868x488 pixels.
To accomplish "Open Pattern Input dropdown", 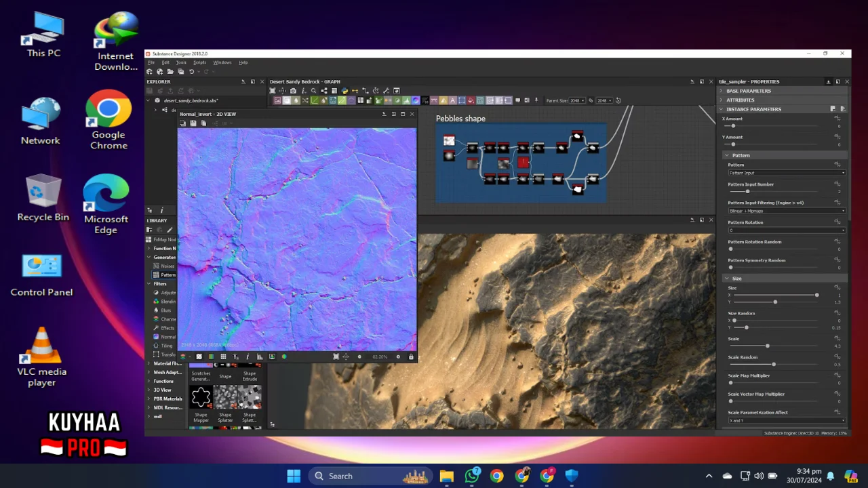I will click(787, 173).
